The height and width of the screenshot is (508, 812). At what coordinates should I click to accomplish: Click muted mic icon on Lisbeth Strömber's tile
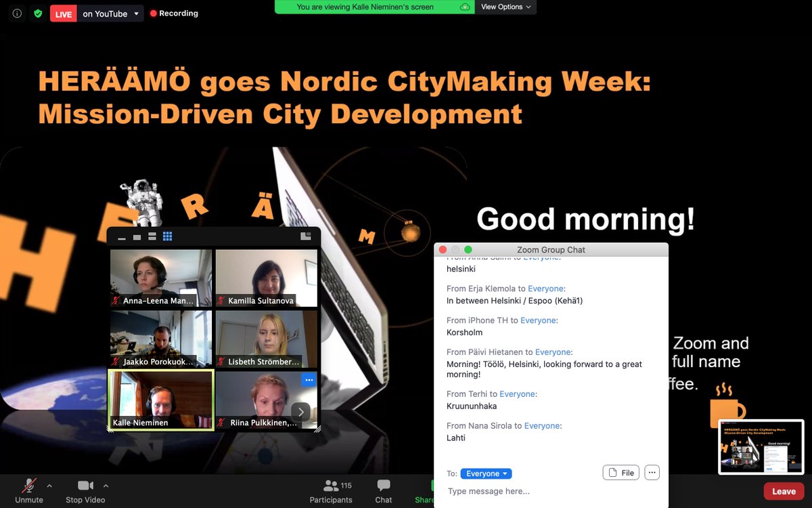click(x=222, y=362)
